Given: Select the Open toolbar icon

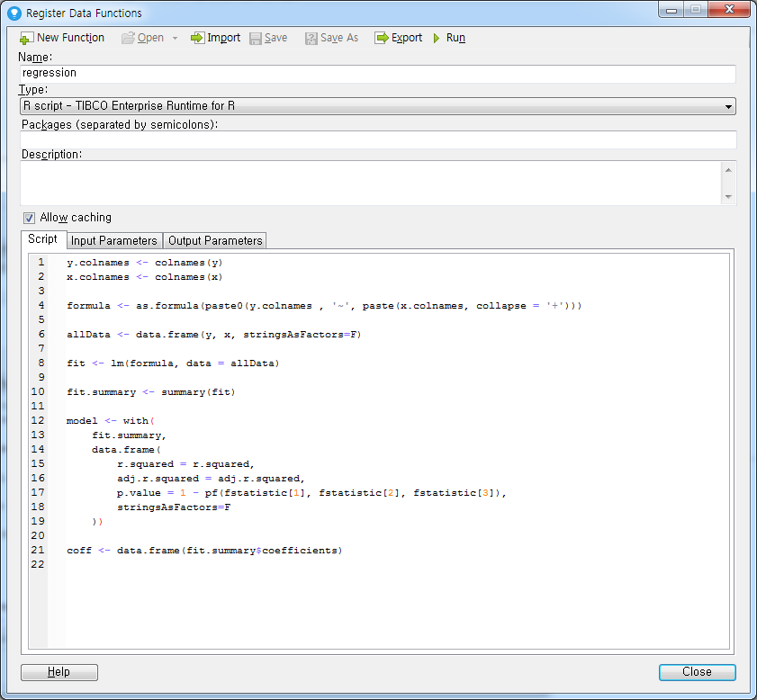Looking at the screenshot, I should 145,38.
